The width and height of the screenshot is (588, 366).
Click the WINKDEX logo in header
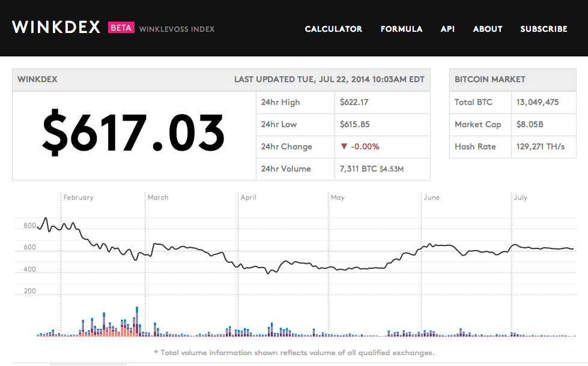56,28
